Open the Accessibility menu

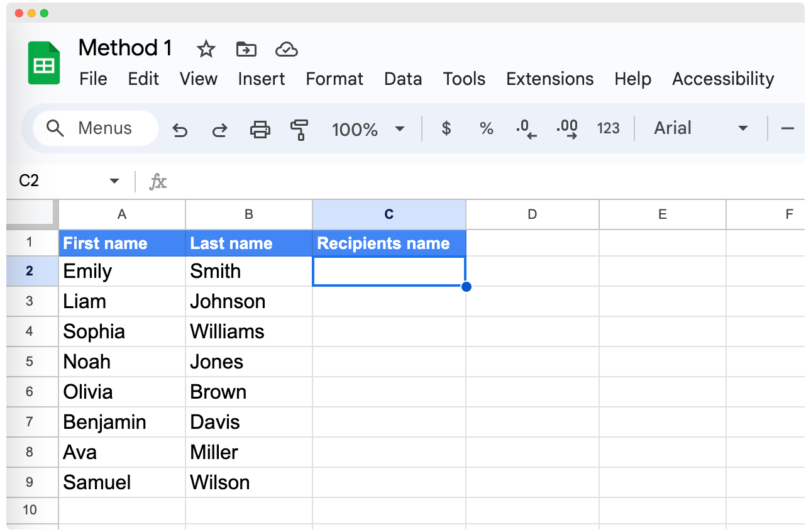click(723, 79)
